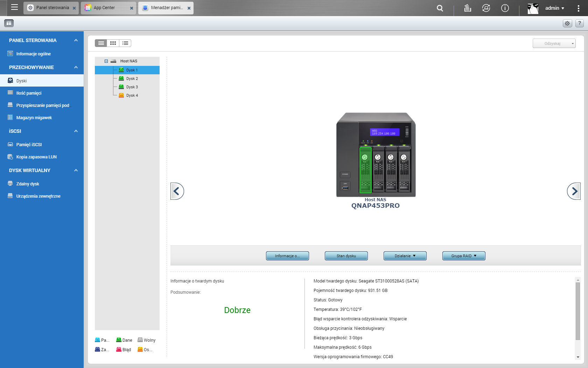Open the main hamburger menu
This screenshot has width=588, height=368.
(x=14, y=7)
